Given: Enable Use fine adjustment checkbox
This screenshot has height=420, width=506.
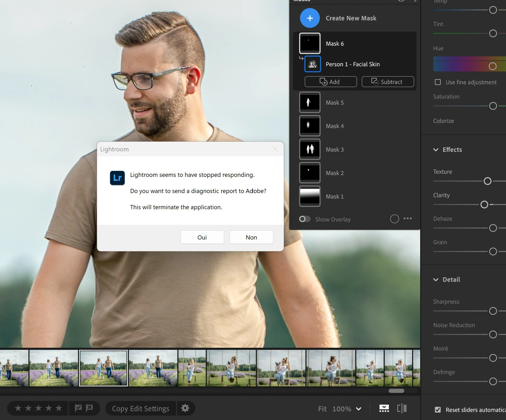Looking at the screenshot, I should [x=438, y=82].
